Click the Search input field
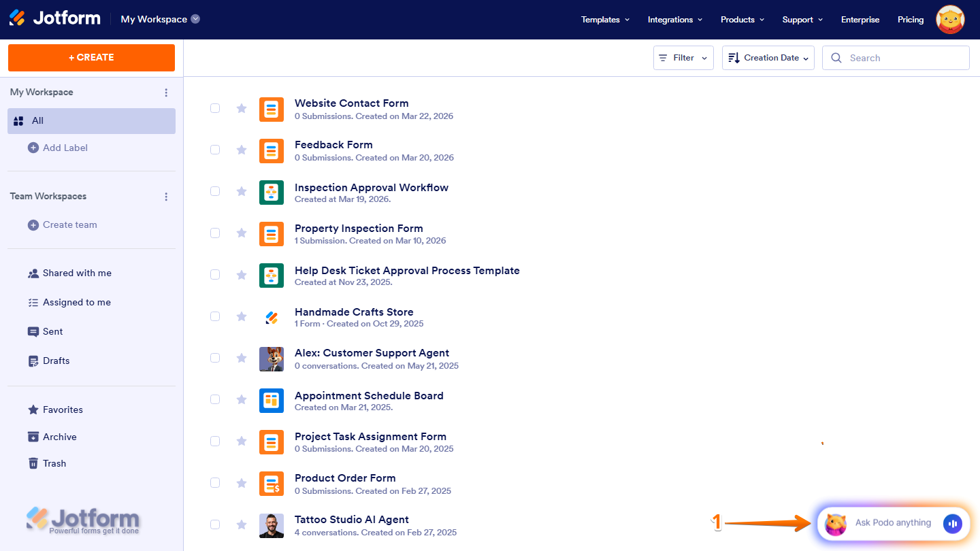The width and height of the screenshot is (980, 551). (896, 58)
